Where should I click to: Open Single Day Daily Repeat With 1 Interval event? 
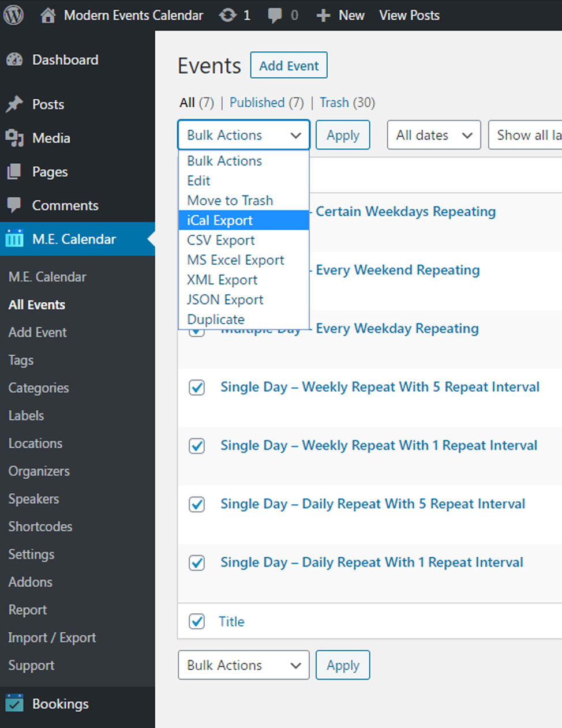tap(372, 562)
